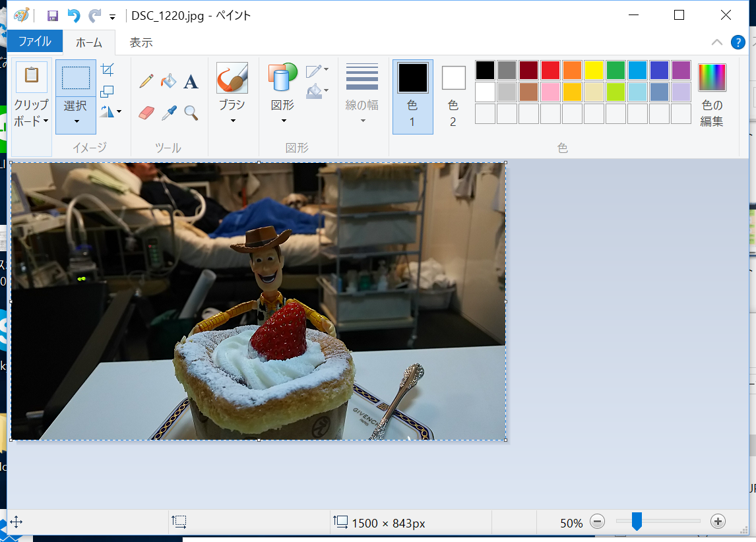Click the zoom slider handle
756x542 pixels.
click(637, 522)
